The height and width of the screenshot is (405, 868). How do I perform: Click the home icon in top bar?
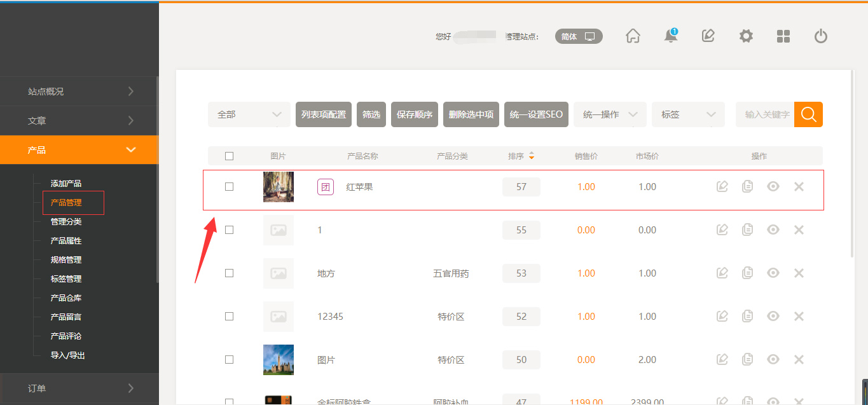[633, 36]
